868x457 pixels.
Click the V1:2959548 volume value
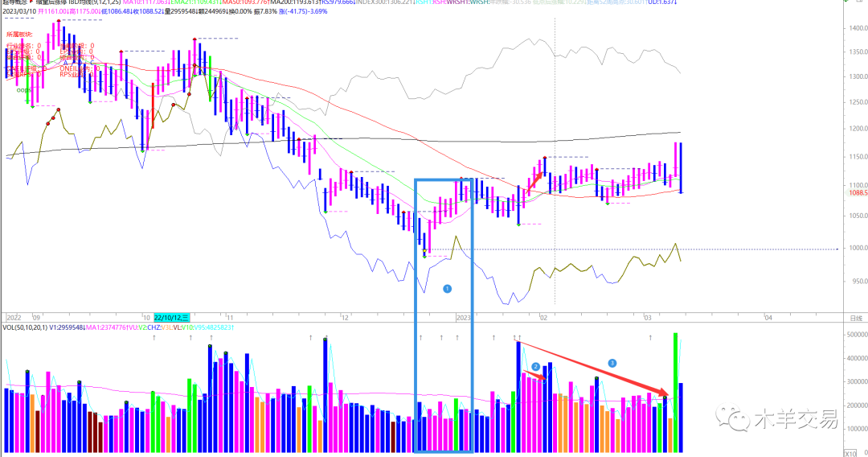click(67, 327)
